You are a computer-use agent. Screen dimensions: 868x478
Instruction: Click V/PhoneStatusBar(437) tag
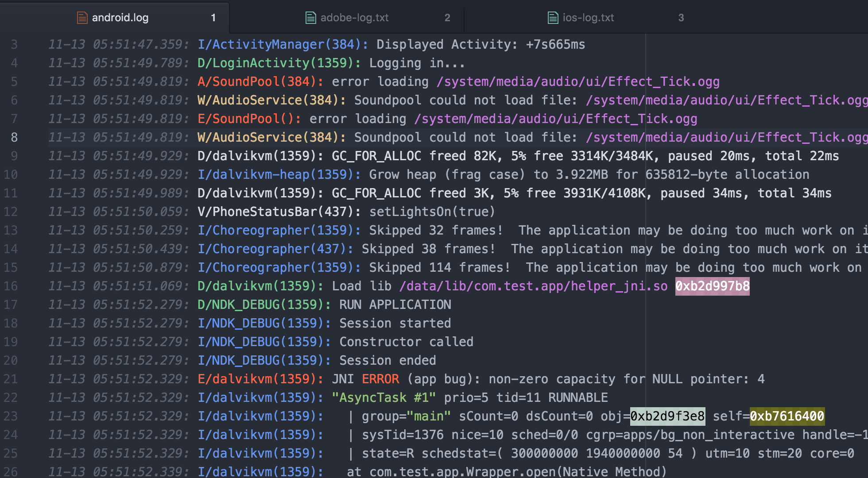tap(279, 212)
